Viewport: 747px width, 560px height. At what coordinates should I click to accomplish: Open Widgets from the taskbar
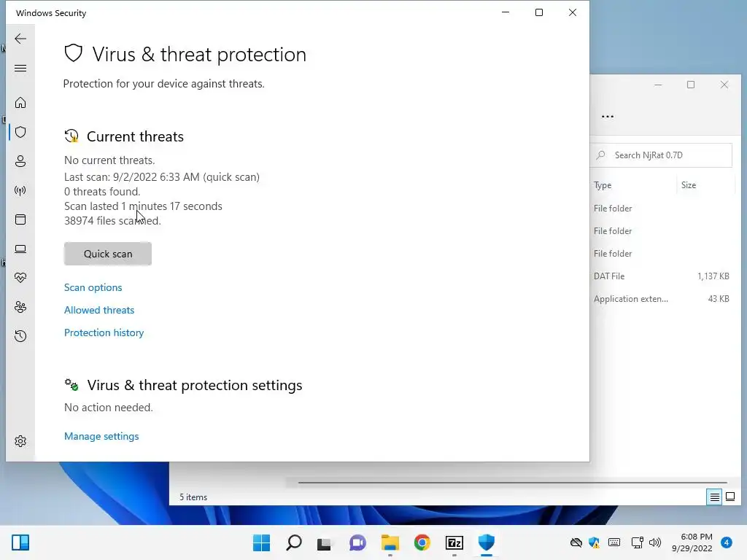click(x=20, y=542)
